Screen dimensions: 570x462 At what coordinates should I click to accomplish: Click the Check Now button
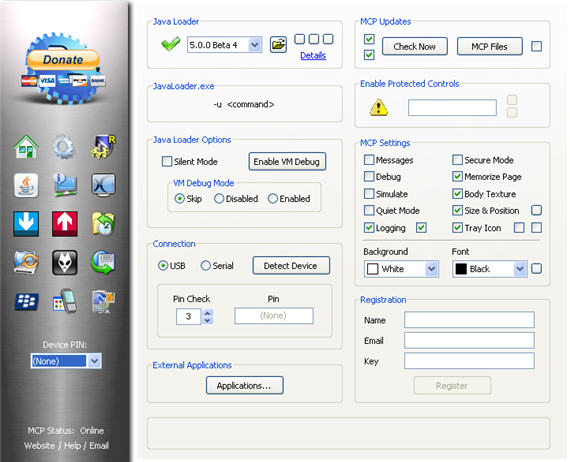click(414, 47)
